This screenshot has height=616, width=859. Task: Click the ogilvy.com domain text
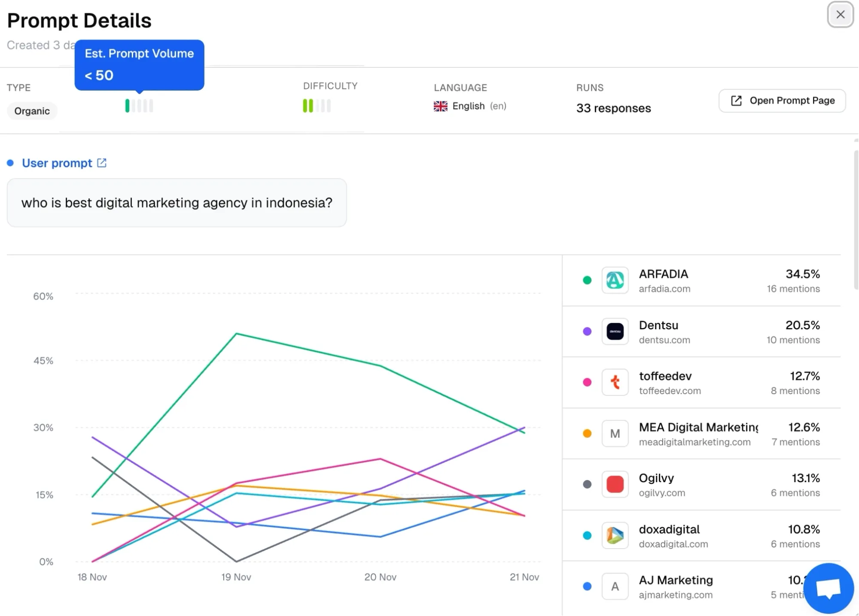[x=662, y=493]
